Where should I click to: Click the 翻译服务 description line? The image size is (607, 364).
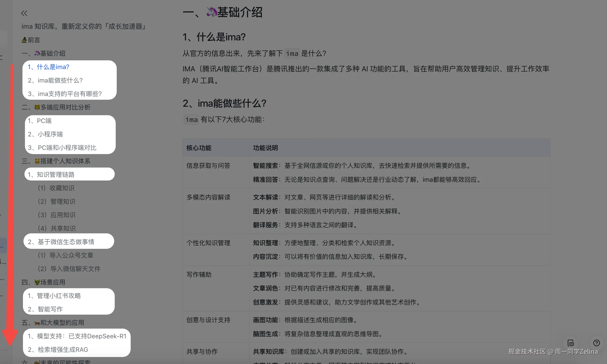pos(305,225)
